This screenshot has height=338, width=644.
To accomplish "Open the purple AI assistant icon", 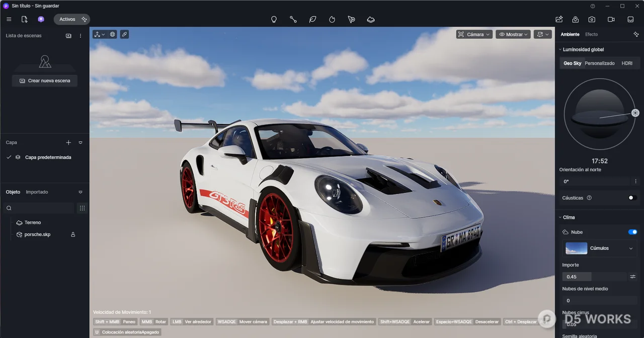I will [41, 19].
